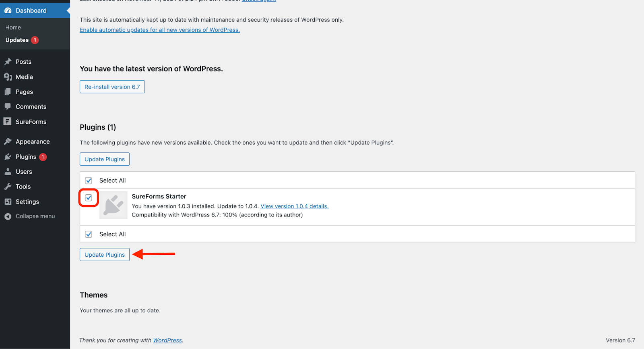Click Re-install version 6.7 button

click(x=112, y=87)
